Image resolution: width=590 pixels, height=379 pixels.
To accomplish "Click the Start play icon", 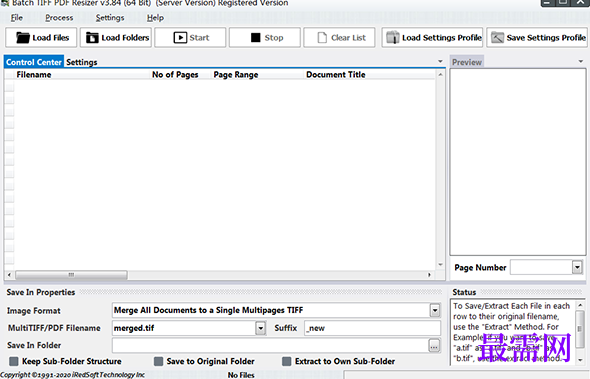I will 180,38.
